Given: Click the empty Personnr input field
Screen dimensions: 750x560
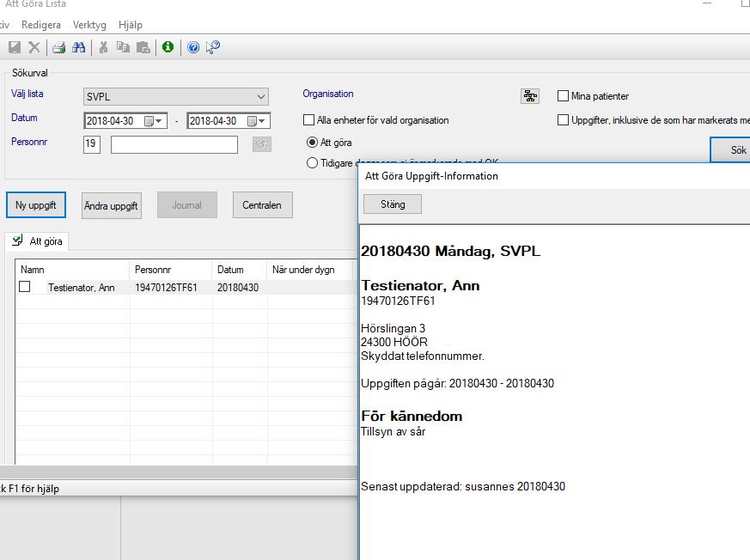Looking at the screenshot, I should coord(174,144).
